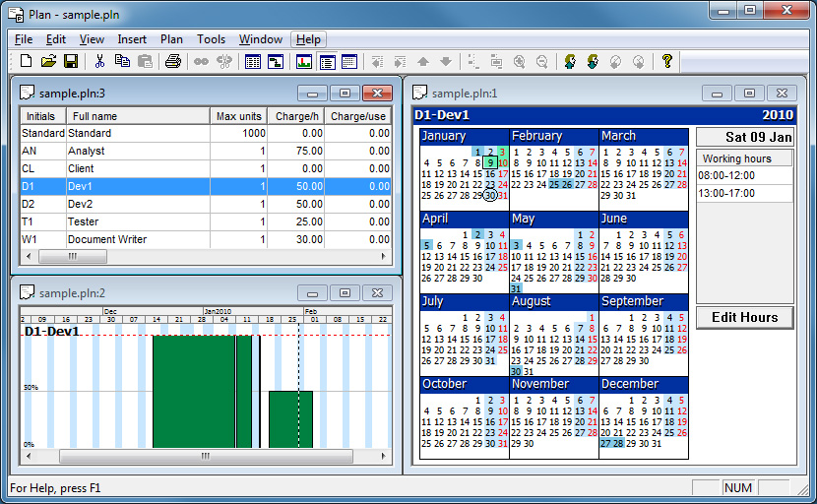817x504 pixels.
Task: Open the View menu
Action: 92,39
